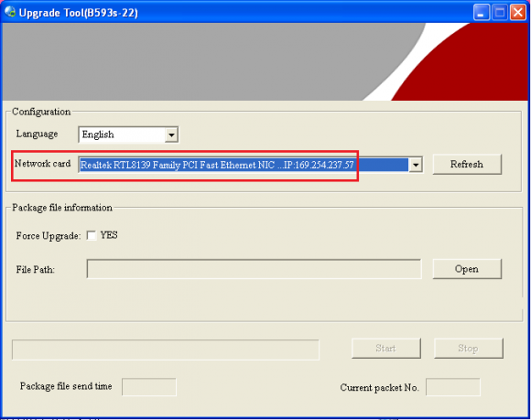Expand the Language dropdown arrow
The image size is (531, 420).
coord(171,135)
